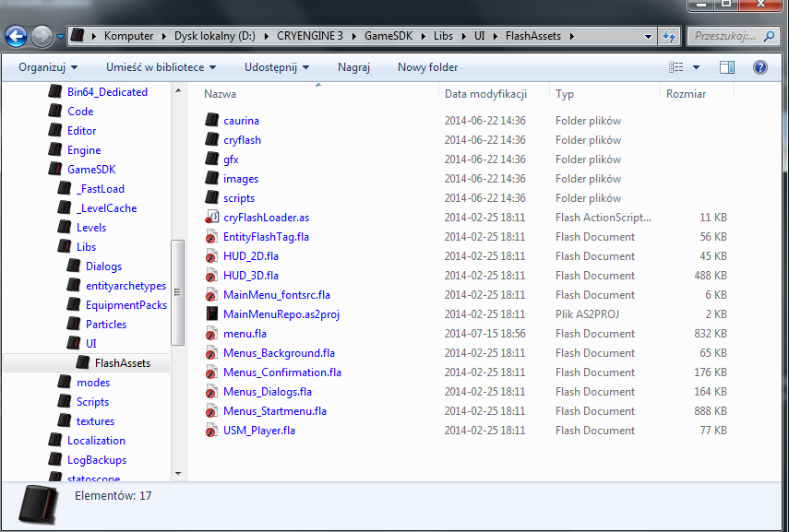This screenshot has width=789, height=532.
Task: Select entityarchetypes in the folder tree
Action: pyautogui.click(x=126, y=286)
